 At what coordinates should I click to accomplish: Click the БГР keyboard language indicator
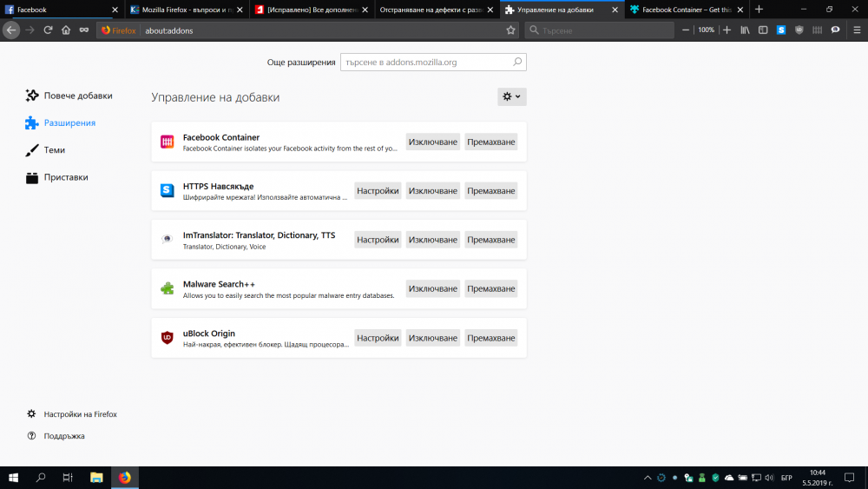(x=786, y=478)
